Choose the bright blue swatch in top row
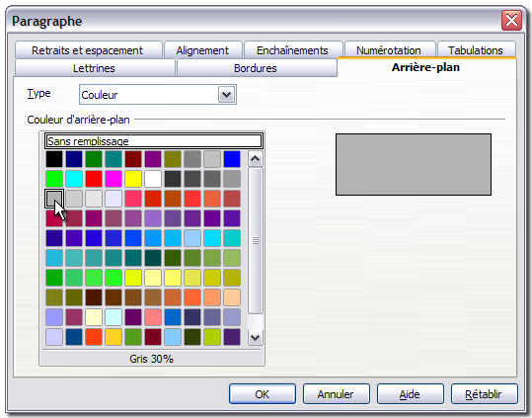 [232, 159]
